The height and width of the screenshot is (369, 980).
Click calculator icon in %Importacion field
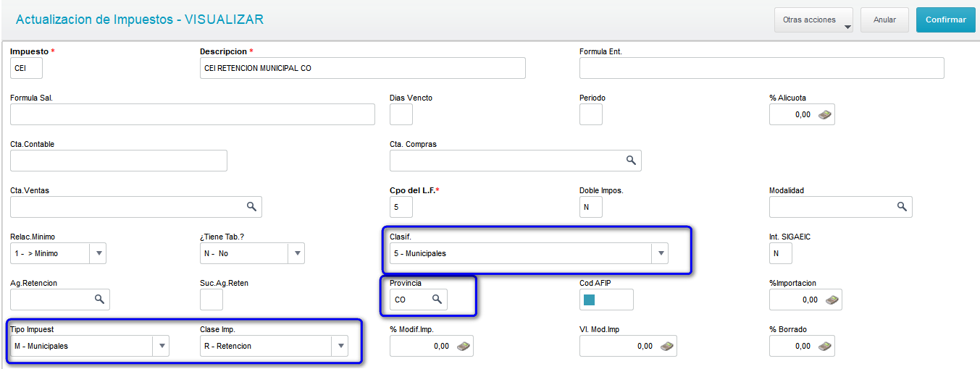(x=832, y=300)
